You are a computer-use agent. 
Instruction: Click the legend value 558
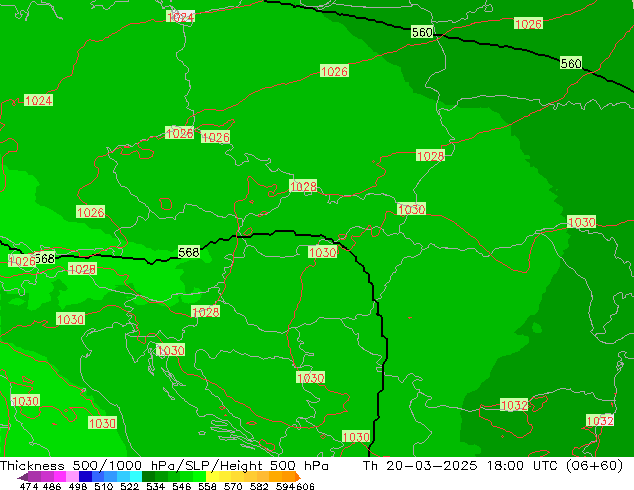[207, 486]
